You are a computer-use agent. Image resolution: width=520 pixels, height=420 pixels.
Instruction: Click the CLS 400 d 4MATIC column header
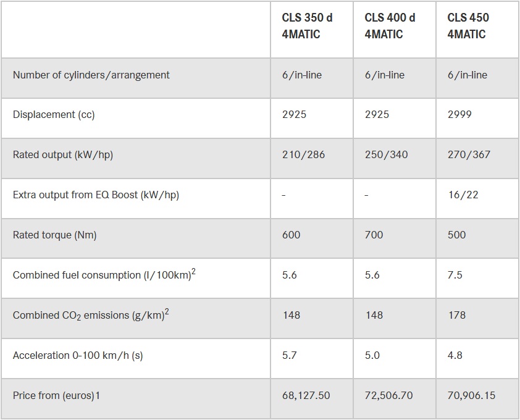(x=390, y=26)
